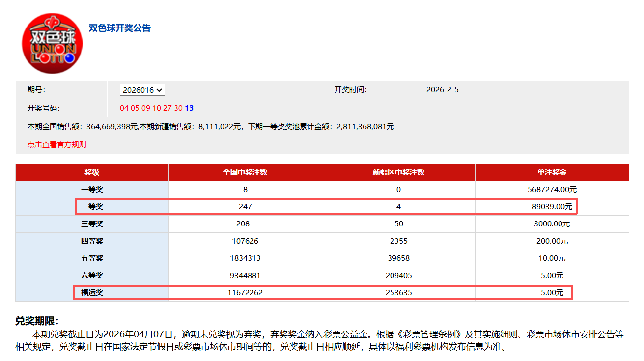Click the 兑奖期限 heading
644x361 pixels.
click(37, 321)
